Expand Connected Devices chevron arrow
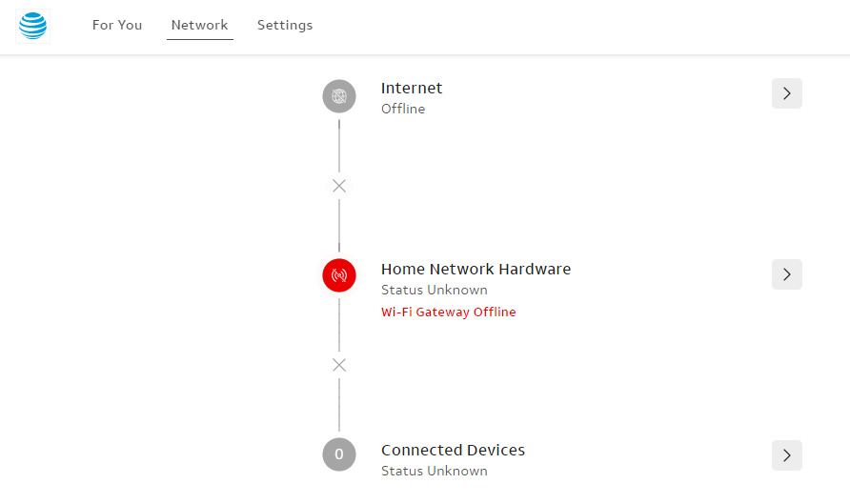This screenshot has height=504, width=850. pyautogui.click(x=787, y=455)
